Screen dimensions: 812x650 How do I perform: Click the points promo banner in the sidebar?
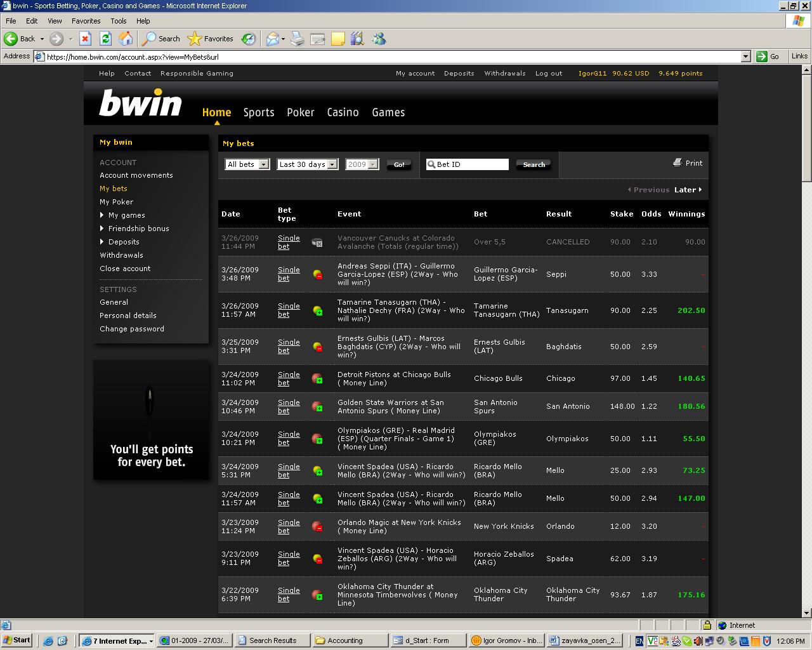tap(151, 420)
